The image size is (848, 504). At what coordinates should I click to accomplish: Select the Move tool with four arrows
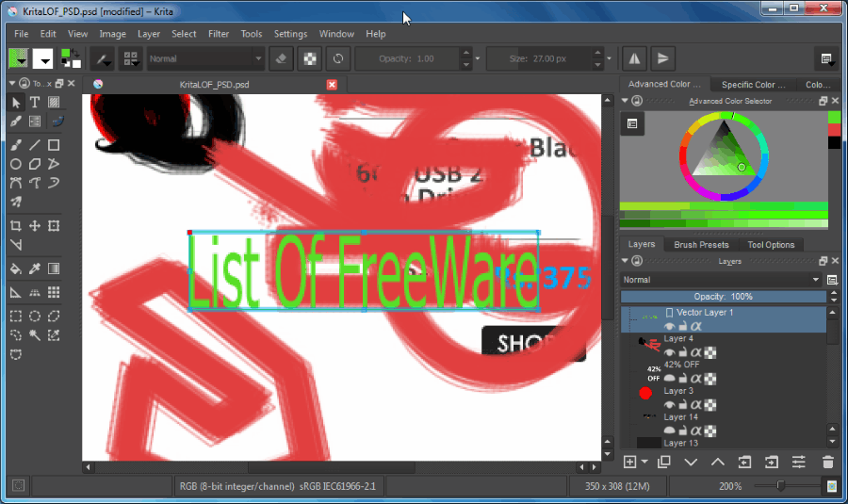click(x=35, y=225)
